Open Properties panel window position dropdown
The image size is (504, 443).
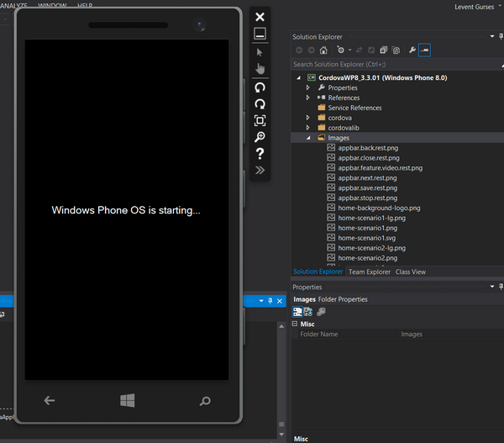(x=491, y=287)
